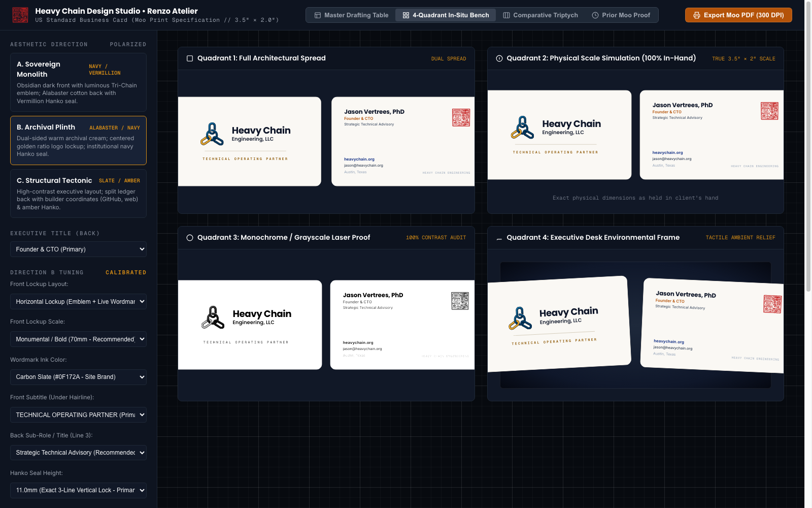Select the C. Structural Tectonic direction

point(78,194)
